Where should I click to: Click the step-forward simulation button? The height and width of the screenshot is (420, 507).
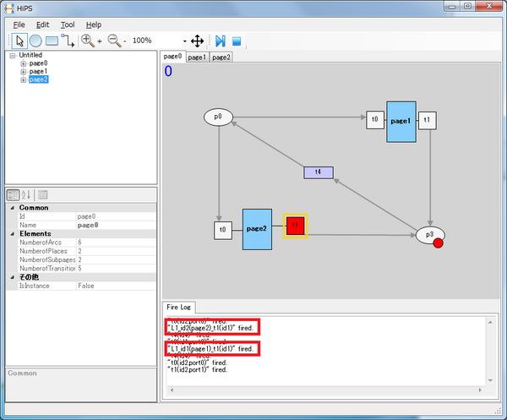[221, 41]
